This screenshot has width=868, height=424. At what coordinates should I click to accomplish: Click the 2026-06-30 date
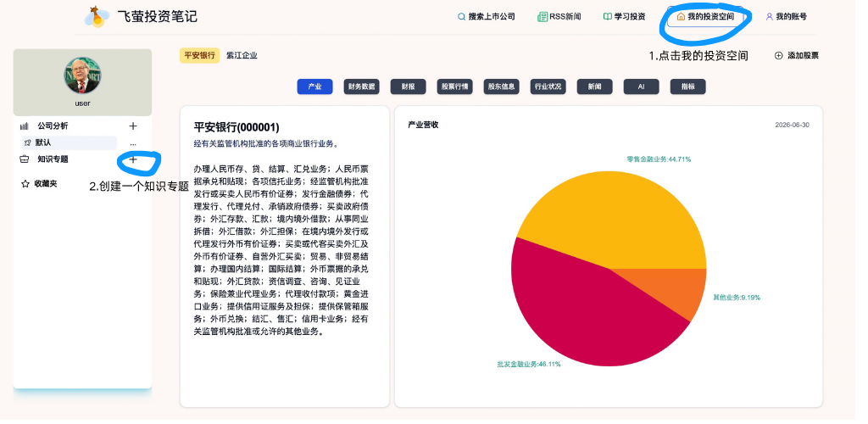pyautogui.click(x=793, y=126)
